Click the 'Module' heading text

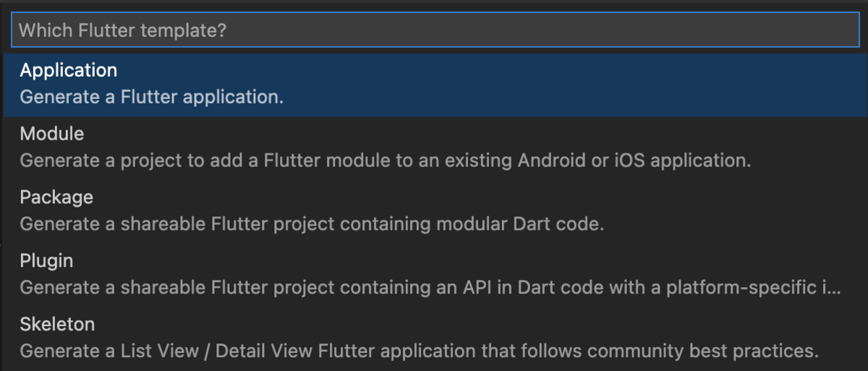[52, 134]
